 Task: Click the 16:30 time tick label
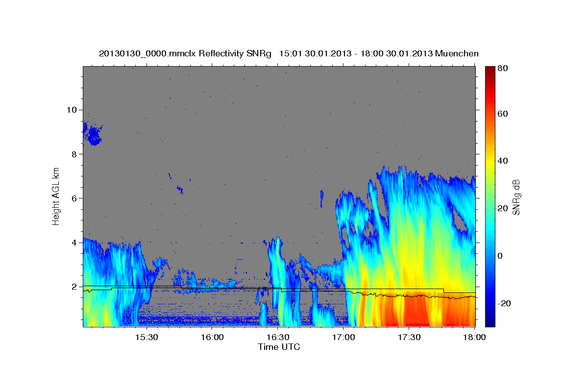(278, 338)
